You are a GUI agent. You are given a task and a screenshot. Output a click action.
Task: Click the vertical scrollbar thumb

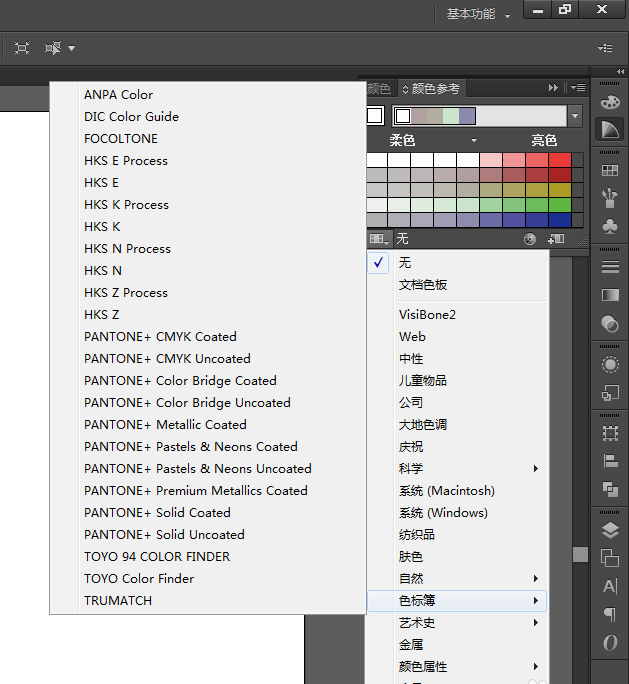click(x=580, y=554)
